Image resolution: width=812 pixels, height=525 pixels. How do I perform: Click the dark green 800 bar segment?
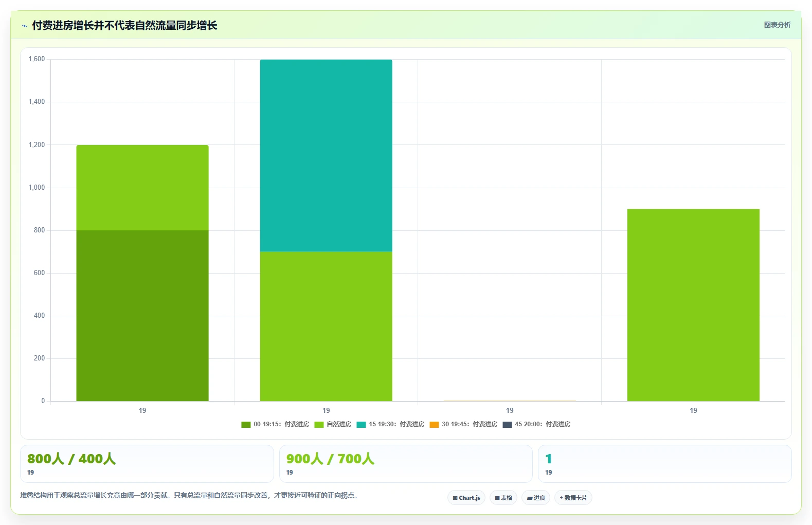142,316
